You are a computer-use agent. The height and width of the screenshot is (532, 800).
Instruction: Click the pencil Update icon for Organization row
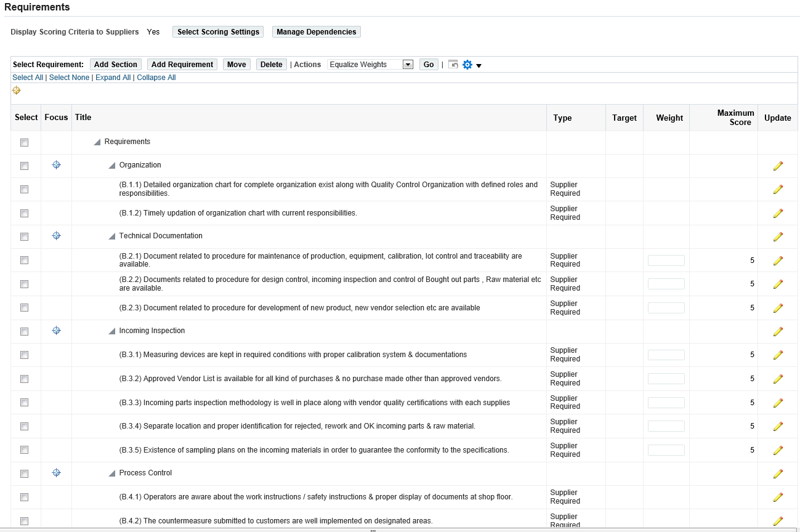[x=778, y=166]
